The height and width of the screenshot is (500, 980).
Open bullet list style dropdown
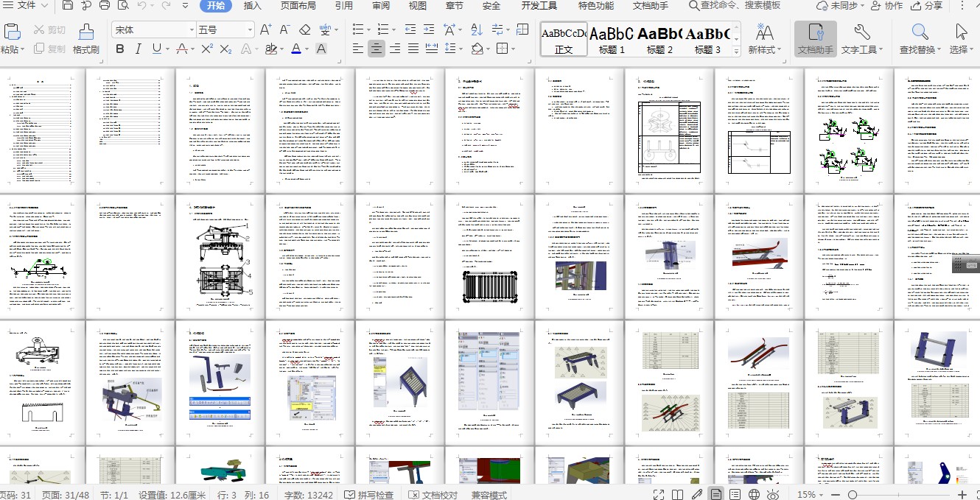[x=368, y=30]
